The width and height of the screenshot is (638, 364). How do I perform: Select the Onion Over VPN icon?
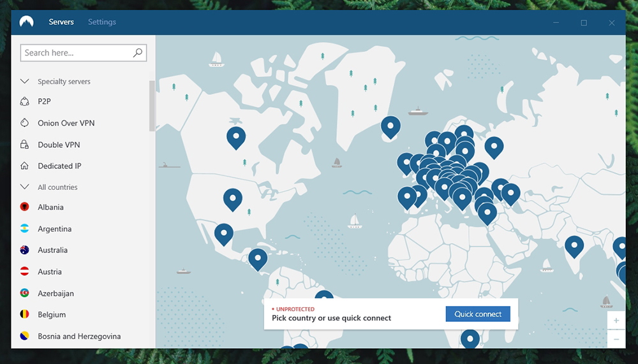(x=24, y=123)
